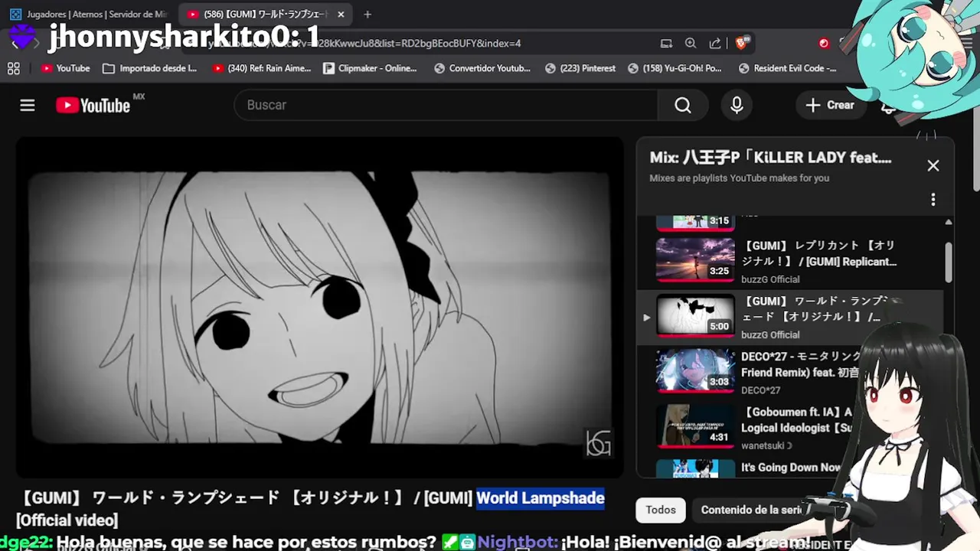Click the video player to pause

tap(320, 306)
